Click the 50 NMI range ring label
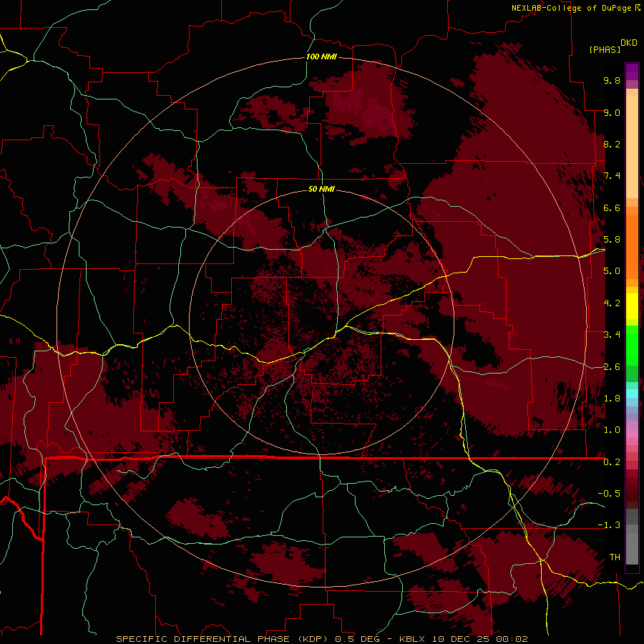 pyautogui.click(x=321, y=189)
